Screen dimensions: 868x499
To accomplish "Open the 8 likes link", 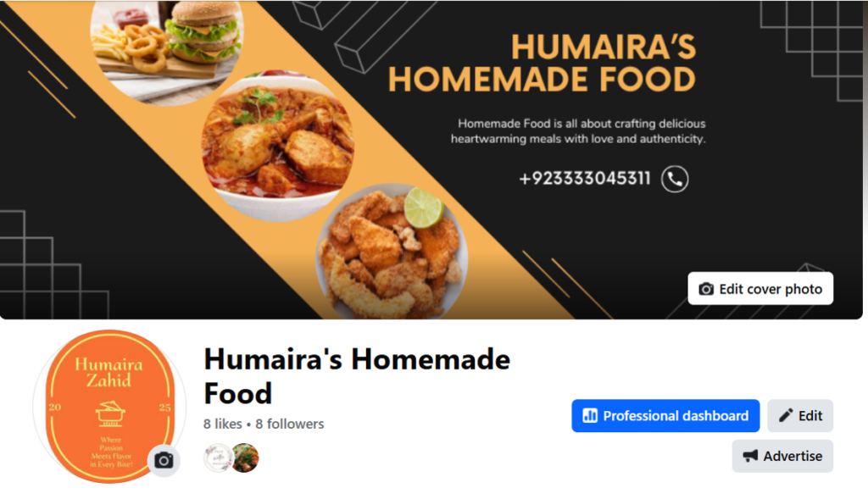I will (223, 424).
